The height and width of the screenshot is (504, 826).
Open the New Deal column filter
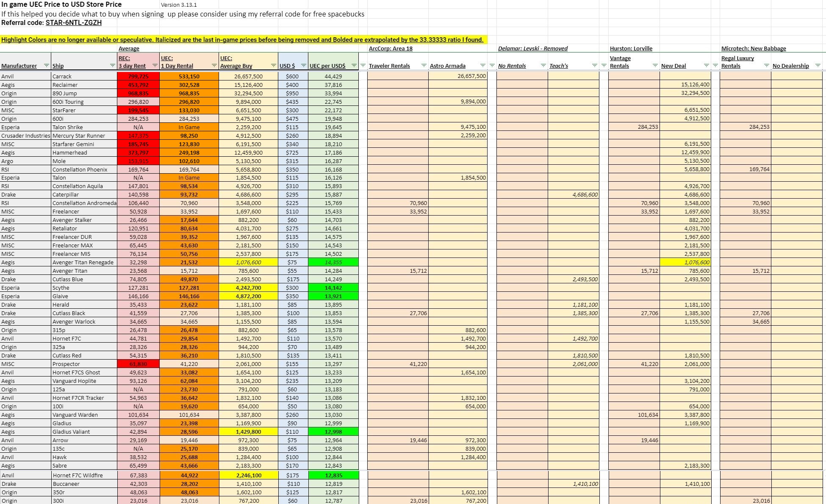(707, 66)
